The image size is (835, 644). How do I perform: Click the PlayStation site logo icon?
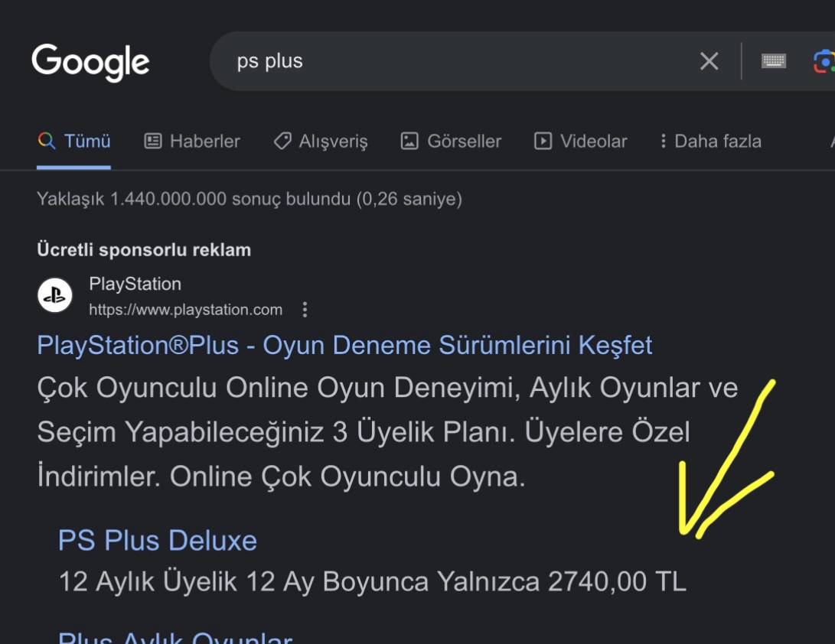(55, 295)
